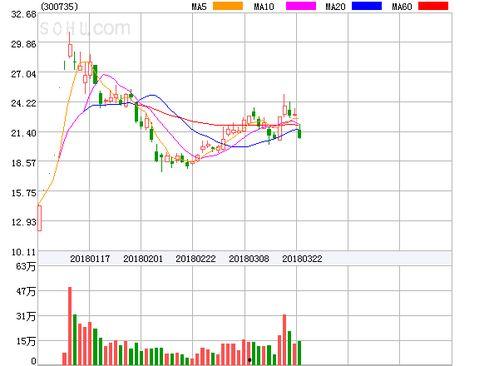499x366 pixels.
Task: Click the stock code (300735) text
Action: click(x=59, y=6)
